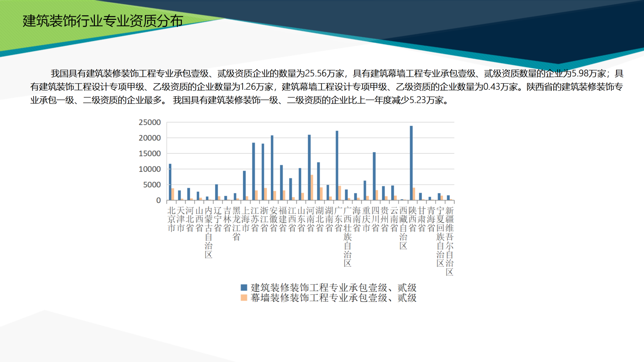The image size is (644, 362).
Task: Select the blue bar above 浙江省
Action: [263, 172]
